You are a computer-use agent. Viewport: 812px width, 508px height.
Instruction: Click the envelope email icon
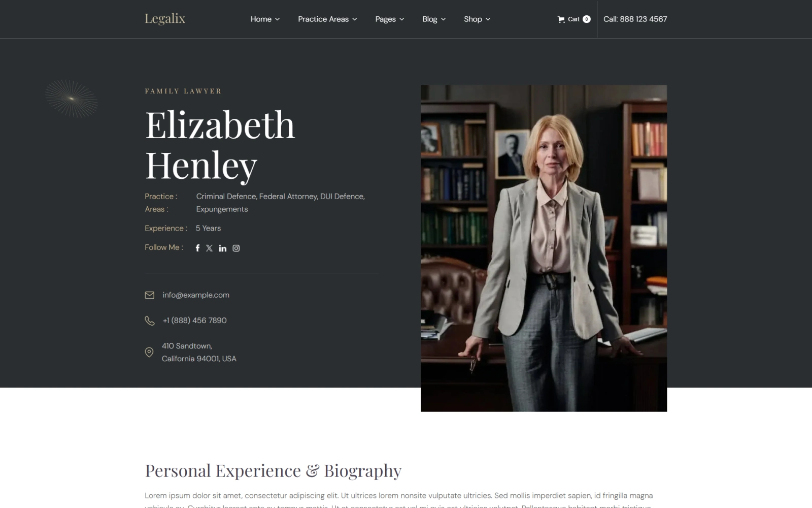click(149, 295)
